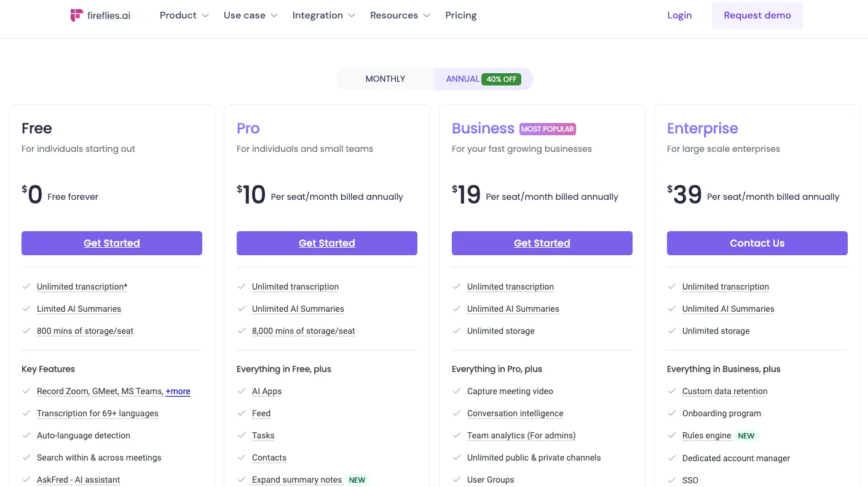Click the MOST POPULAR badge beside Business

point(548,129)
